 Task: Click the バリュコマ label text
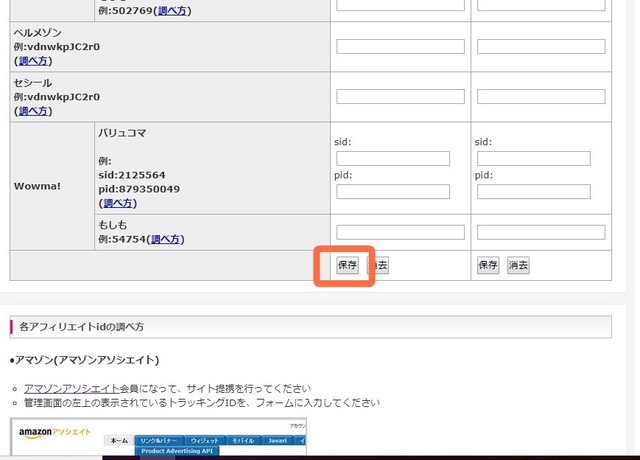point(122,133)
